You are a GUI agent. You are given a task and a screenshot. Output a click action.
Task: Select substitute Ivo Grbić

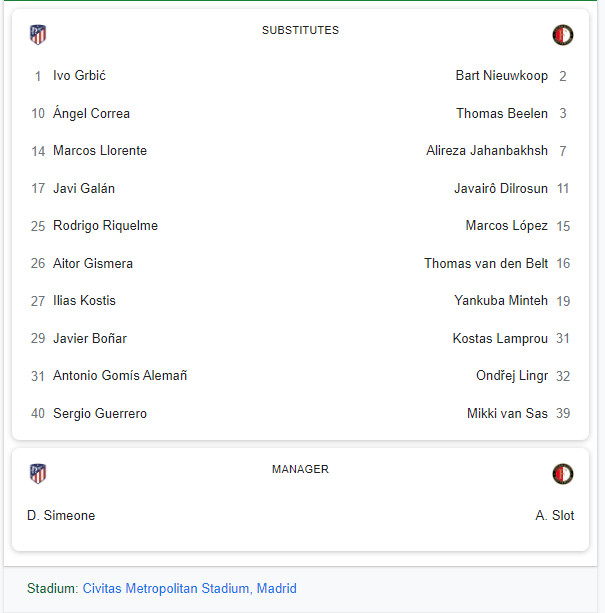(x=79, y=75)
